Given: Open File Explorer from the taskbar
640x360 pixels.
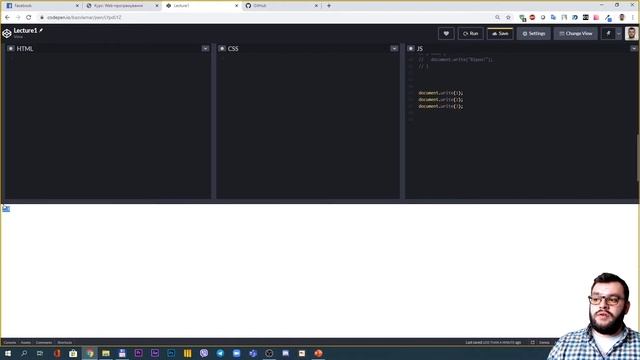Looking at the screenshot, I should tap(106, 353).
